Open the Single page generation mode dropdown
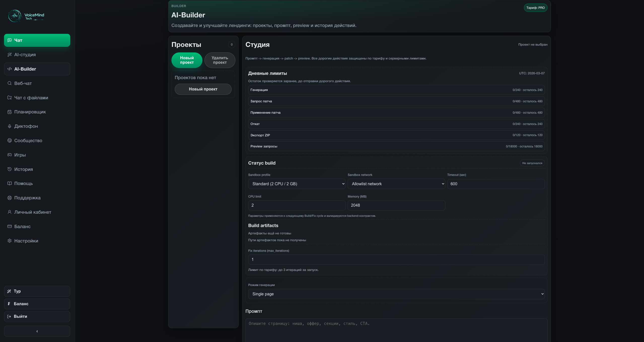The width and height of the screenshot is (644, 342). coord(396,294)
